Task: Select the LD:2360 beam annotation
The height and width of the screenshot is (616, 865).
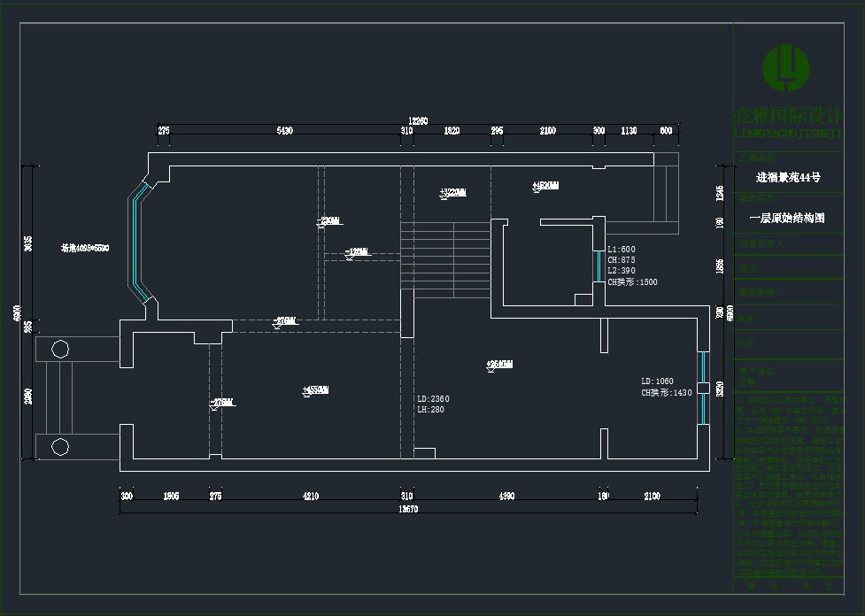Action: pyautogui.click(x=433, y=399)
